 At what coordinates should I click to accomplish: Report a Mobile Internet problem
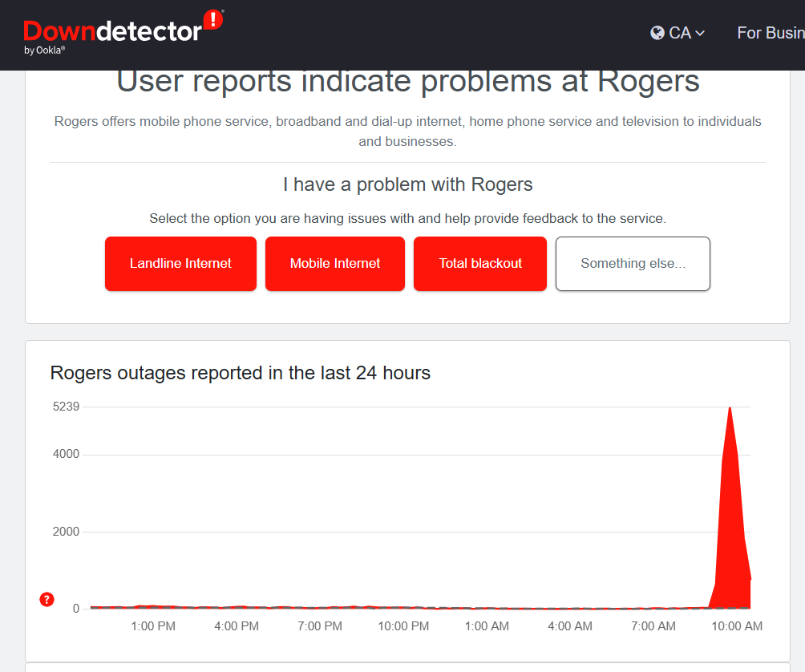click(x=335, y=263)
